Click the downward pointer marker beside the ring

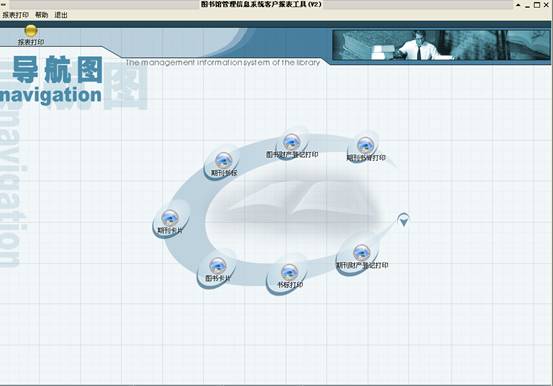pos(403,220)
